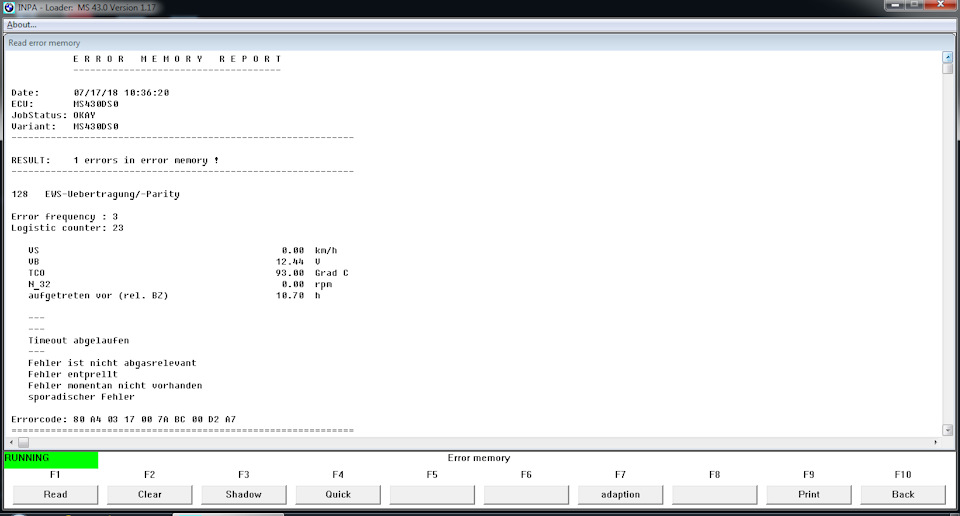The height and width of the screenshot is (516, 960).
Task: Click the vertical scrollbar thumb
Action: click(947, 69)
